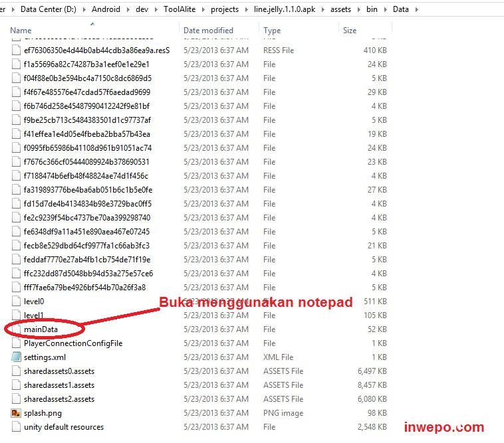
Task: Click the 6,497 KB size cell
Action: pos(372,371)
